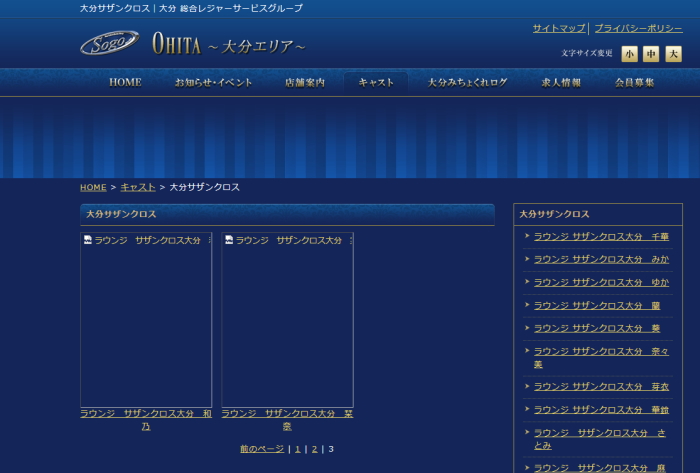Open the サイトマップ link

tap(558, 28)
